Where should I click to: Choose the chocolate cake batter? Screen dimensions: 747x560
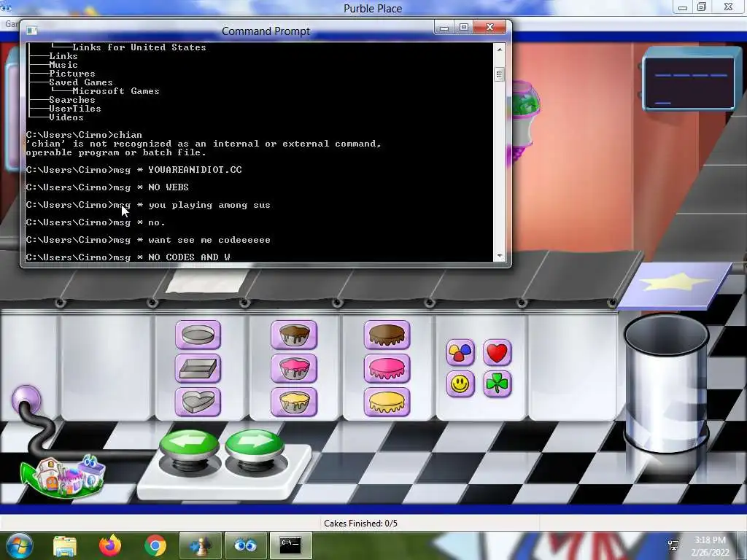(x=294, y=335)
